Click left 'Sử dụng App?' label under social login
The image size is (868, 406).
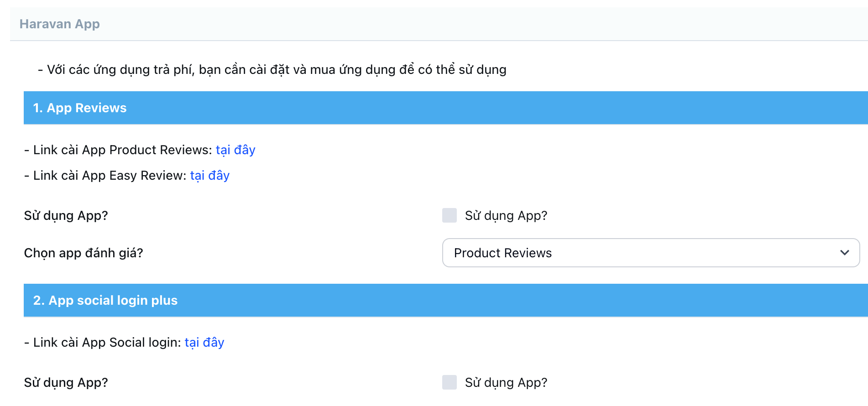pyautogui.click(x=66, y=383)
